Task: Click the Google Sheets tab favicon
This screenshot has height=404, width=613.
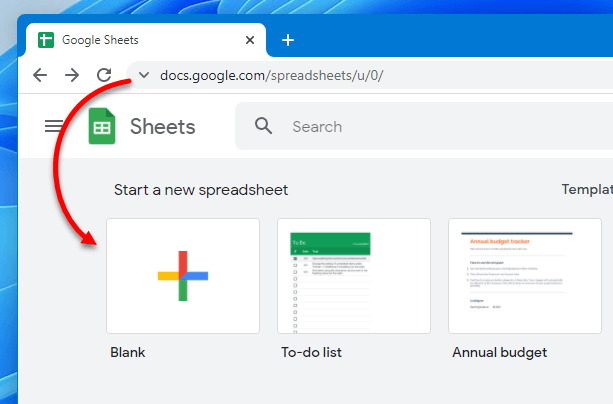Action: click(x=46, y=40)
